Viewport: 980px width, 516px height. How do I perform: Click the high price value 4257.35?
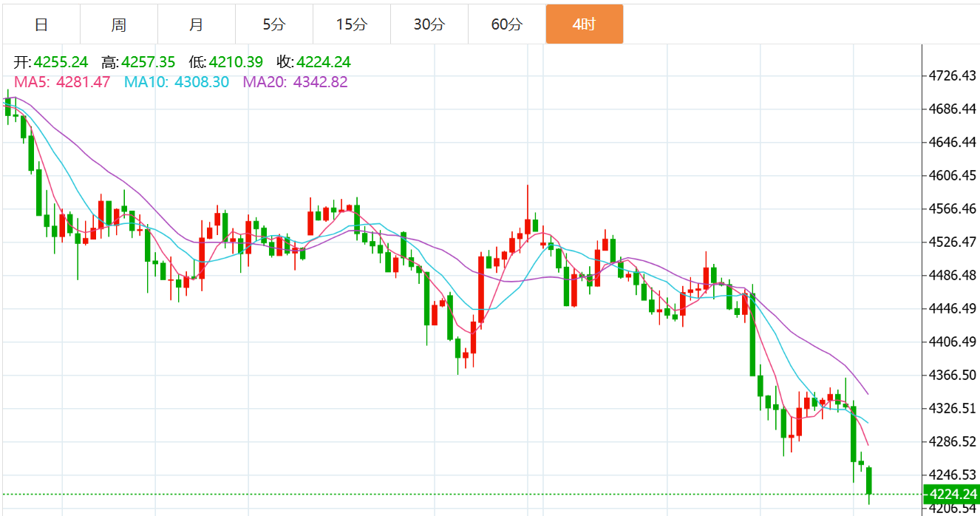(x=148, y=62)
